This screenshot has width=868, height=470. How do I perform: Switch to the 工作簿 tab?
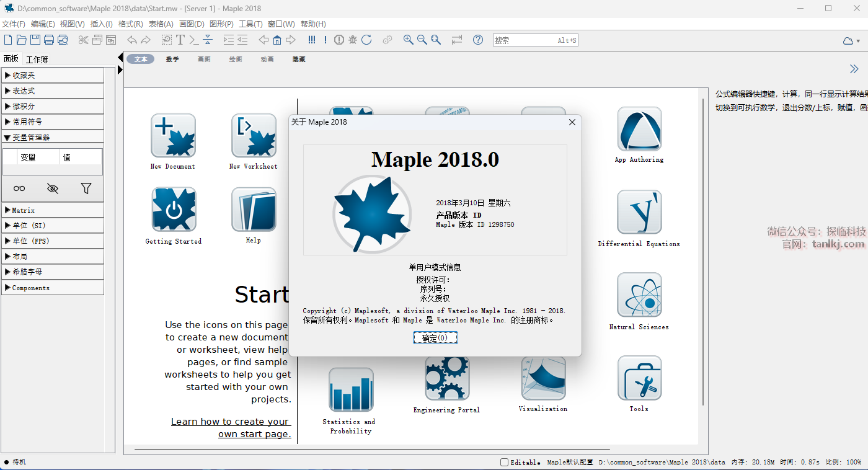[x=37, y=60]
